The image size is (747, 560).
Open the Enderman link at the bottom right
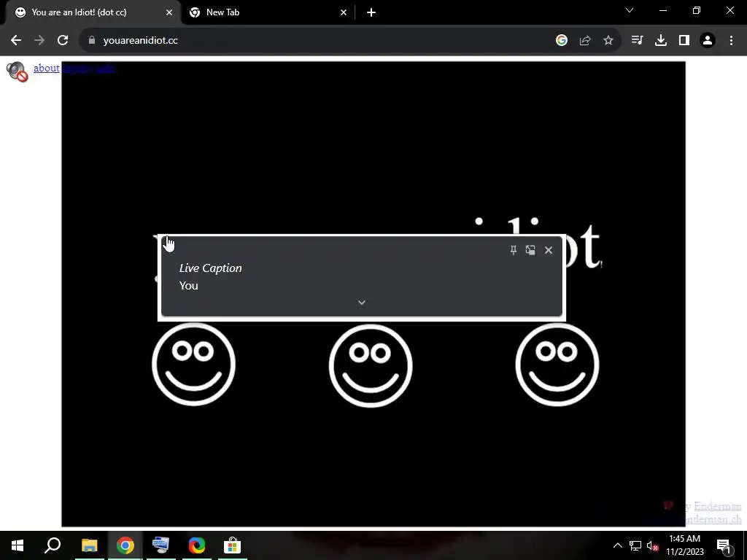tap(718, 506)
